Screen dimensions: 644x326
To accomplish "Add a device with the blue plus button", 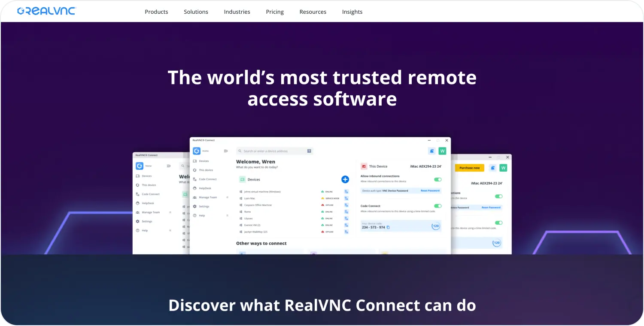I will 345,179.
